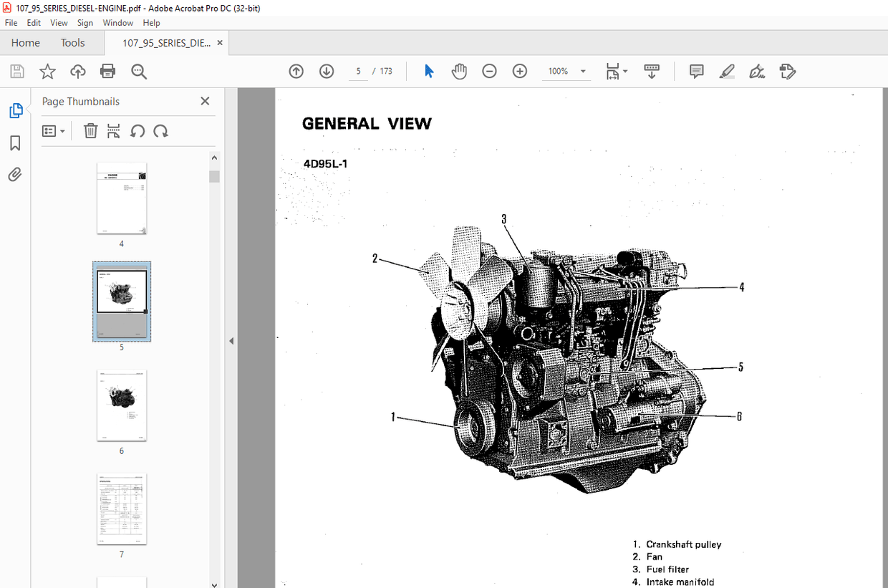Collapse the left navigation pane arrow
The image size is (888, 588).
click(231, 340)
